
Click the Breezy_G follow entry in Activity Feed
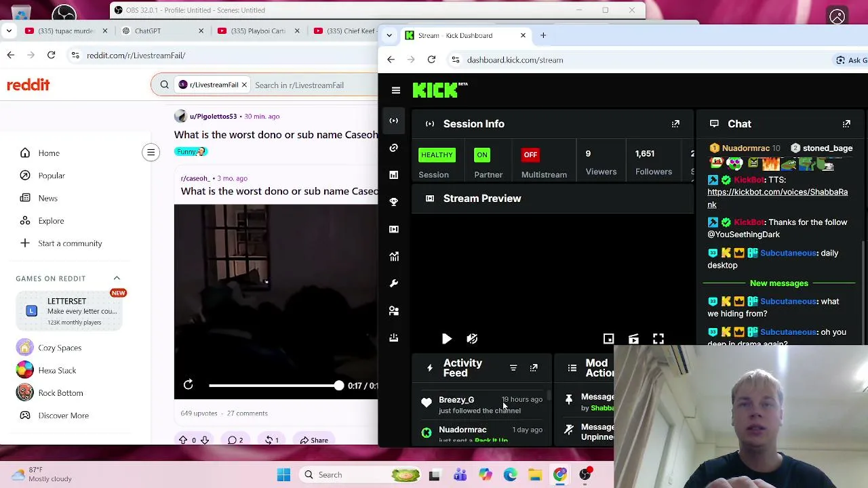(483, 405)
